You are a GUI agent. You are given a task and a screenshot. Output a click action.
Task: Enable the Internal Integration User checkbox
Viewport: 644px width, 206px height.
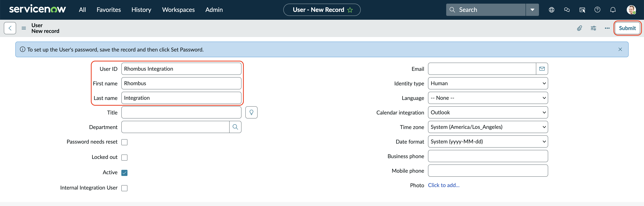point(124,188)
